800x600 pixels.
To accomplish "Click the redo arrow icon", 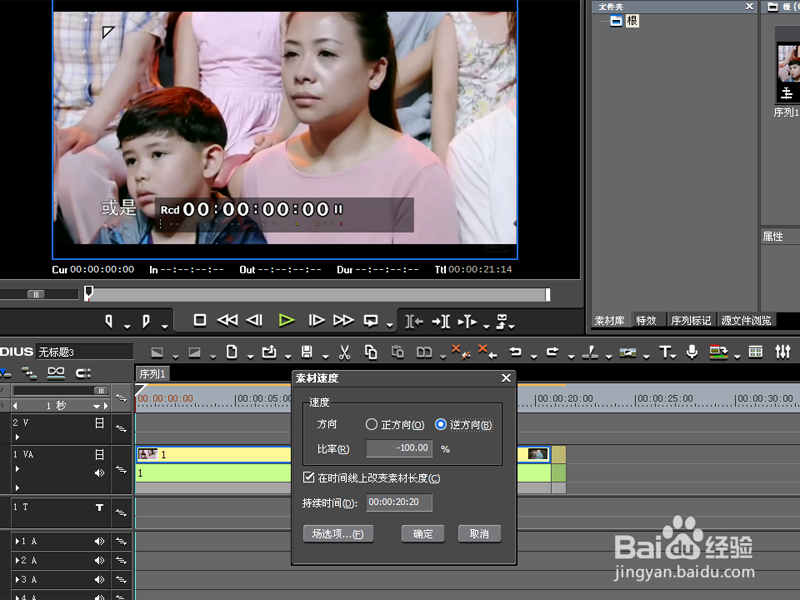I will (x=553, y=352).
